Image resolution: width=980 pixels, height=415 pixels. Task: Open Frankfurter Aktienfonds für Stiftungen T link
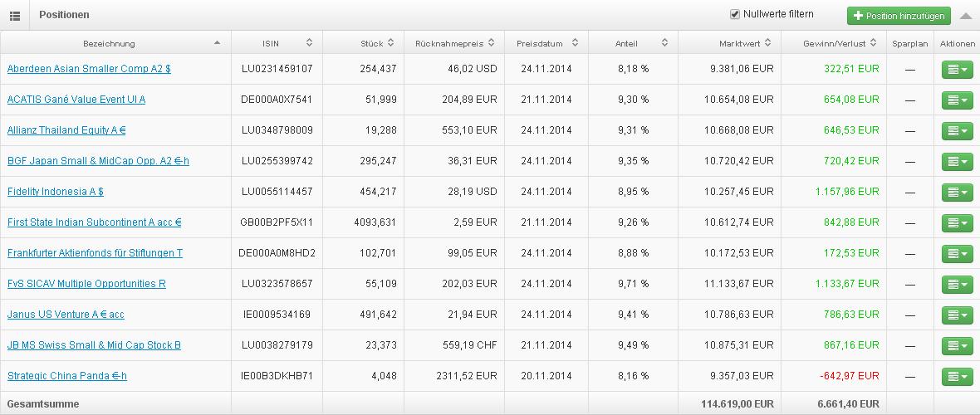pos(95,252)
